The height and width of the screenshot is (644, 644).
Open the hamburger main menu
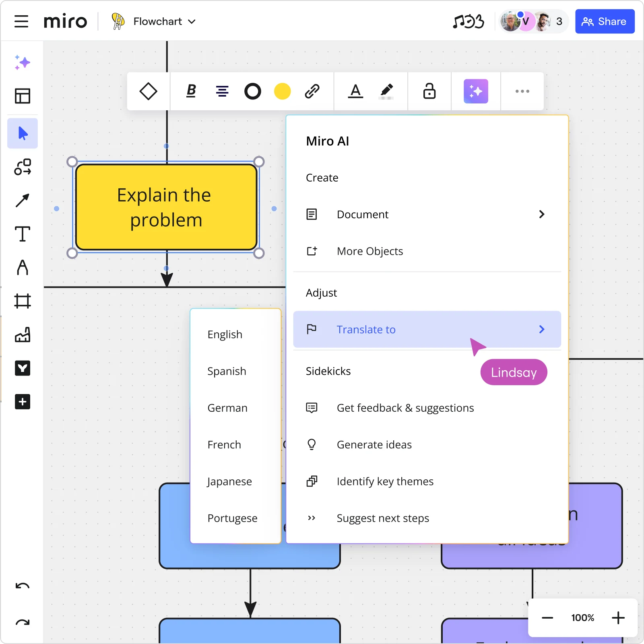coord(21,21)
